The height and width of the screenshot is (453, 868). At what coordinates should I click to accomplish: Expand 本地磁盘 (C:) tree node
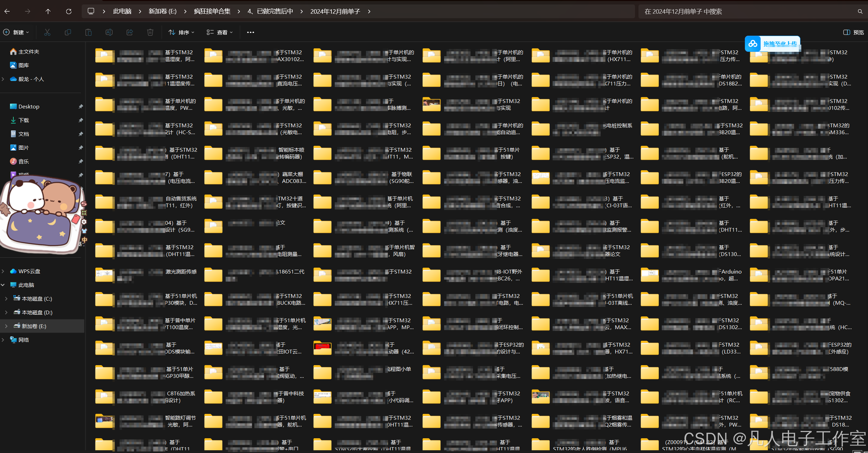pyautogui.click(x=6, y=299)
